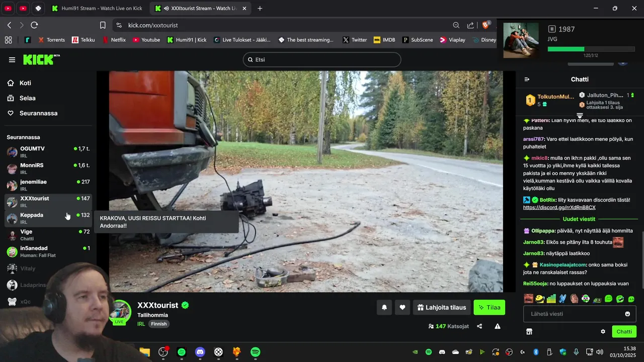The image size is (644, 362).
Task: Open Youtube bookmark
Action: coord(146,40)
